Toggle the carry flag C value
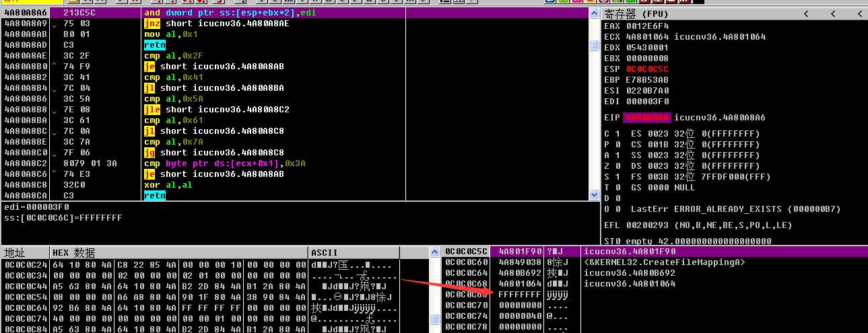868x333 pixels. [617, 134]
